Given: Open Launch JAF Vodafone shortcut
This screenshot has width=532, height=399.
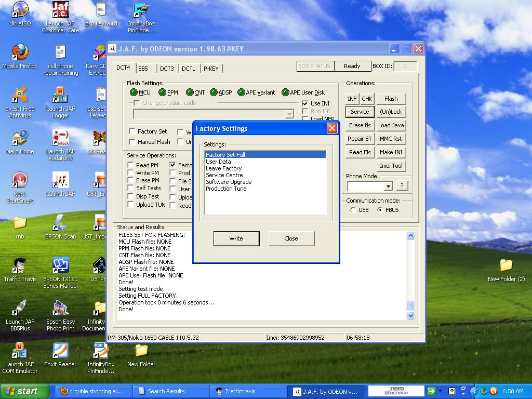Looking at the screenshot, I should (60, 145).
